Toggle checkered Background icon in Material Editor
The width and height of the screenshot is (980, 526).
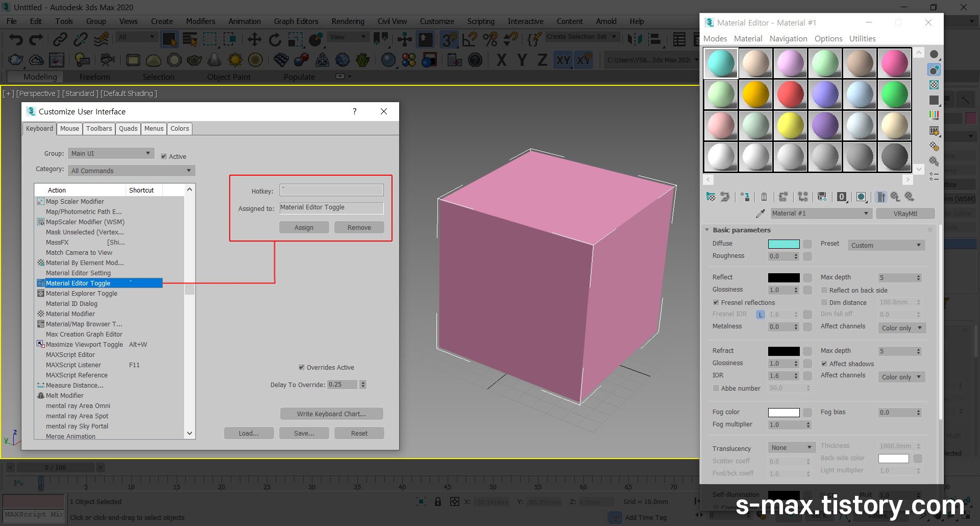[x=934, y=85]
